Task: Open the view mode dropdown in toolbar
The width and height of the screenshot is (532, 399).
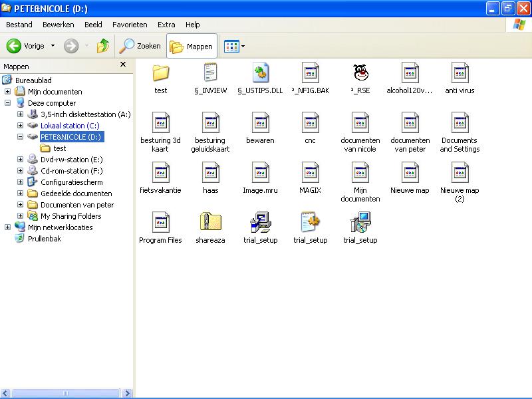Action: (x=235, y=46)
